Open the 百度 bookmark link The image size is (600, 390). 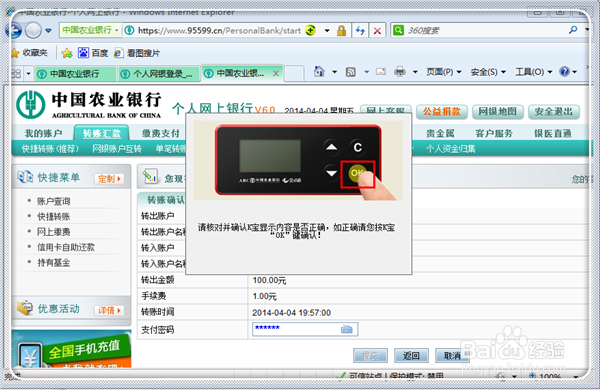click(x=93, y=53)
